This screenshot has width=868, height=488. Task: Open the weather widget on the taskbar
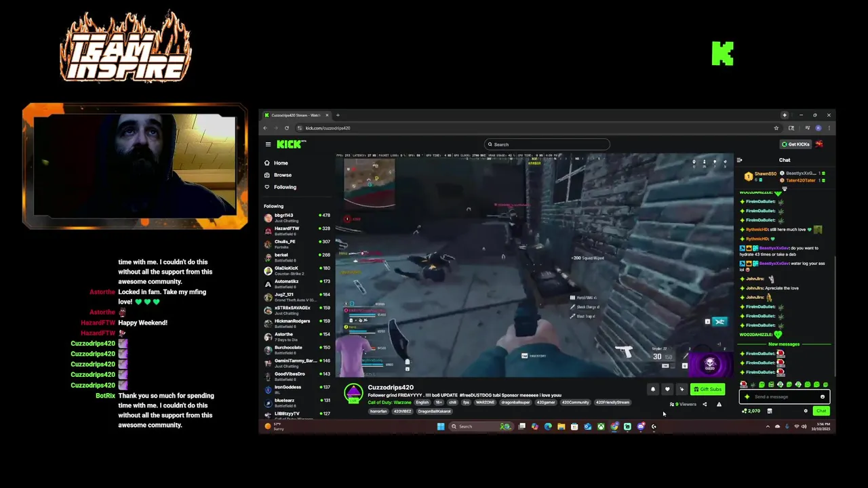(x=275, y=427)
